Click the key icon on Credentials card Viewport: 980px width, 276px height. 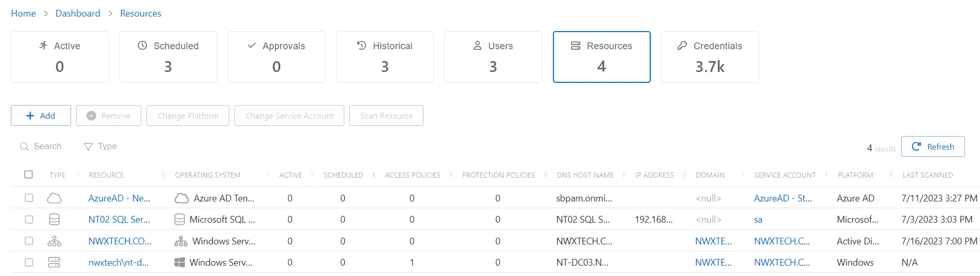click(682, 46)
